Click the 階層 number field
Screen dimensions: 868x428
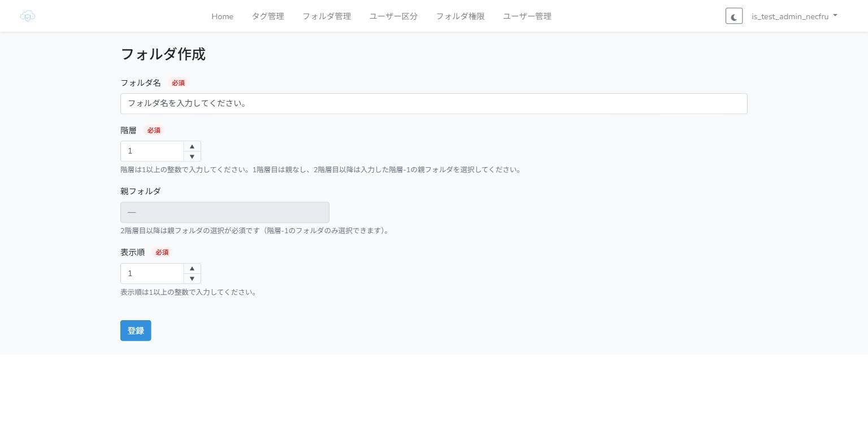click(x=152, y=151)
